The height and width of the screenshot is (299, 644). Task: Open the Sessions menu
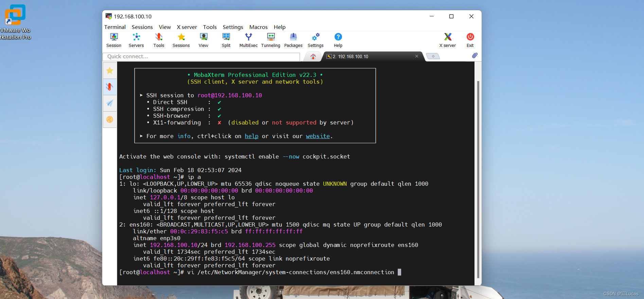pos(142,27)
